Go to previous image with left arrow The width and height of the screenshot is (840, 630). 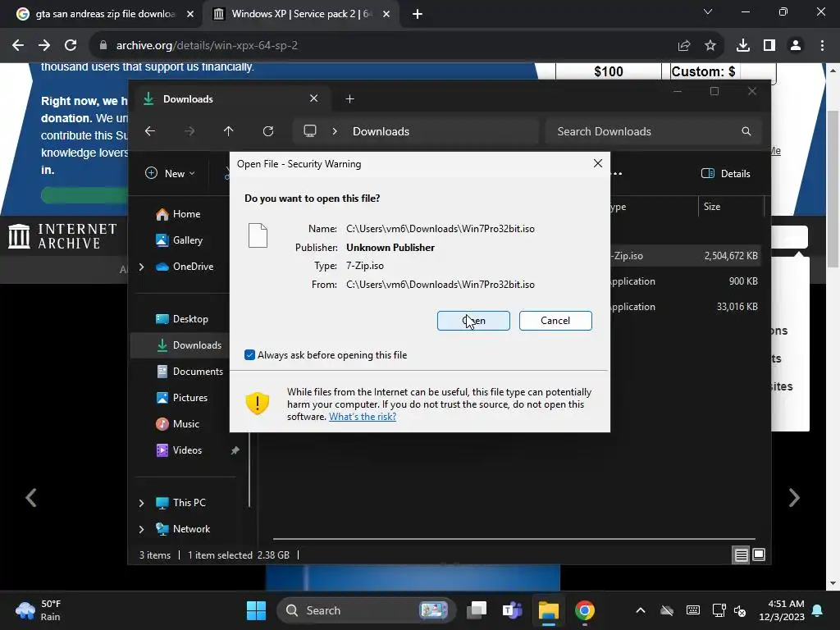31,498
